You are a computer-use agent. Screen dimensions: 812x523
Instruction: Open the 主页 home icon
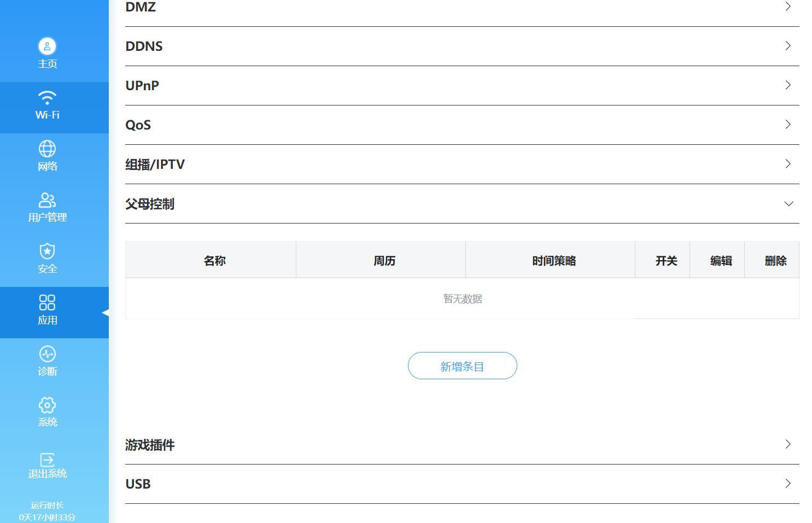pos(48,46)
